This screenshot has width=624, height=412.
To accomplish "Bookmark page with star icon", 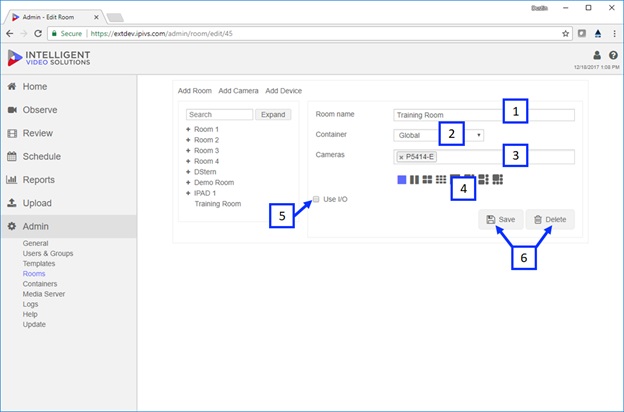I will pyautogui.click(x=565, y=34).
